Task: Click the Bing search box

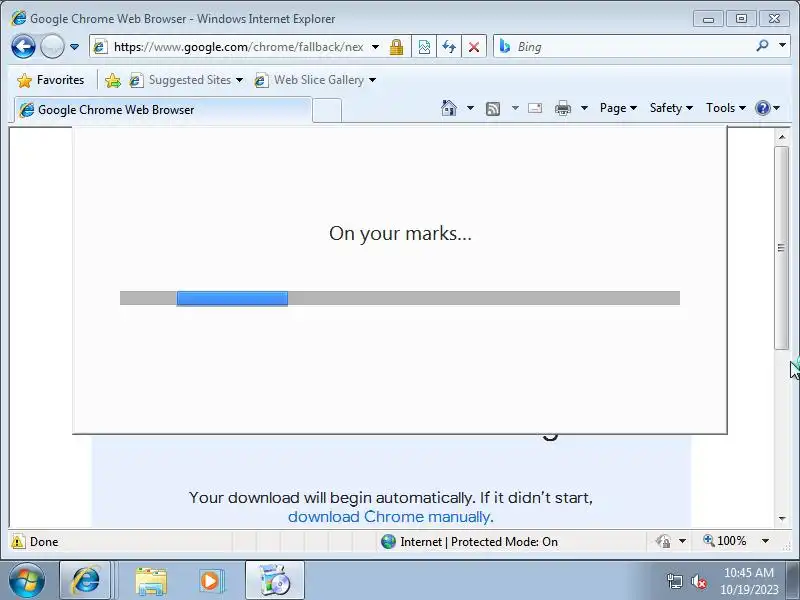Action: click(633, 47)
